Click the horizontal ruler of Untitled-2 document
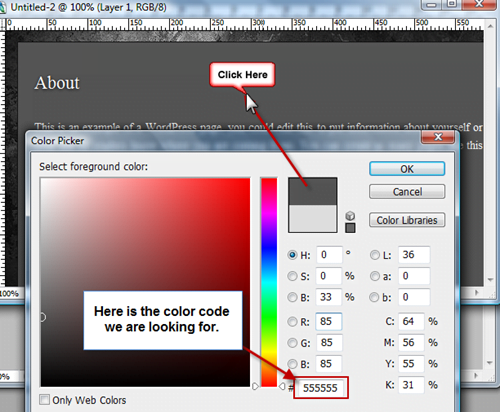This screenshot has height=412, width=500. pyautogui.click(x=244, y=24)
